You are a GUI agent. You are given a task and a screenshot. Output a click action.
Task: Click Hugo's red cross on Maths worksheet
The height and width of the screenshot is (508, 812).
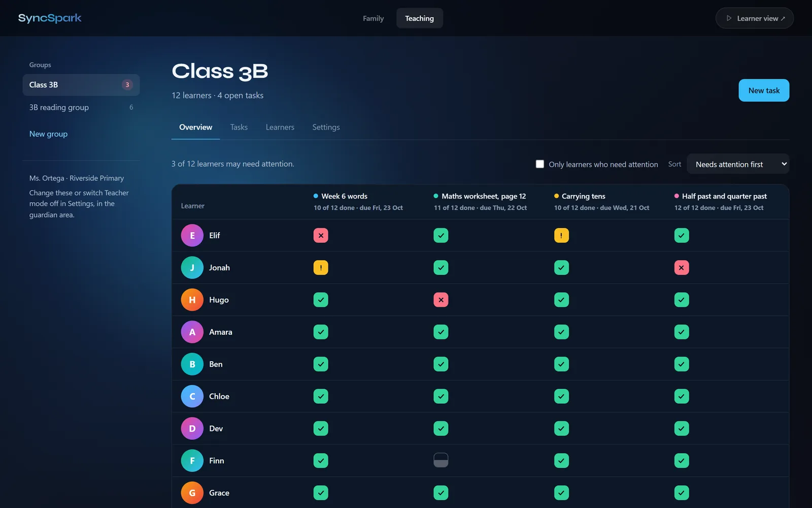pos(441,300)
